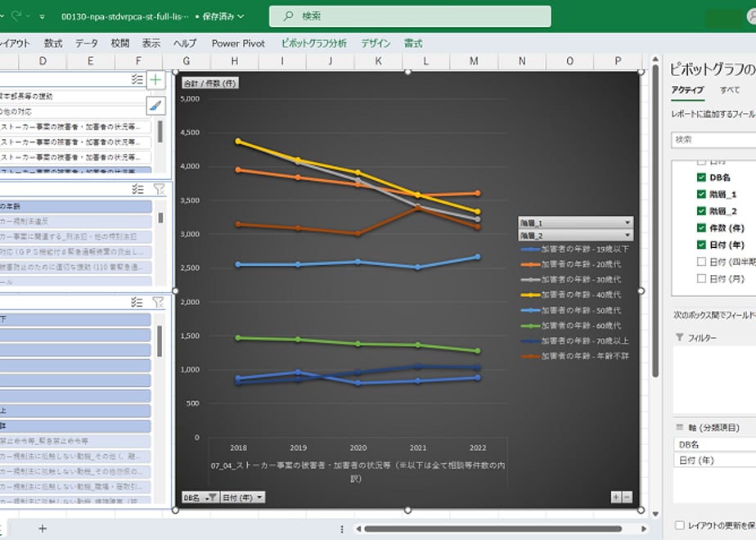This screenshot has width=756, height=540.
Task: Click the worksheet horizontal scrollbar thumb
Action: coord(493,529)
